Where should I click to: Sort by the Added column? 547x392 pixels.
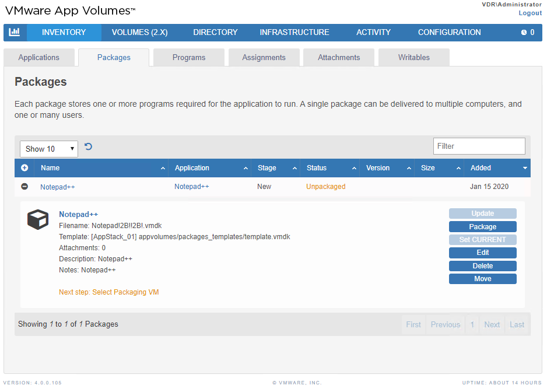click(497, 168)
